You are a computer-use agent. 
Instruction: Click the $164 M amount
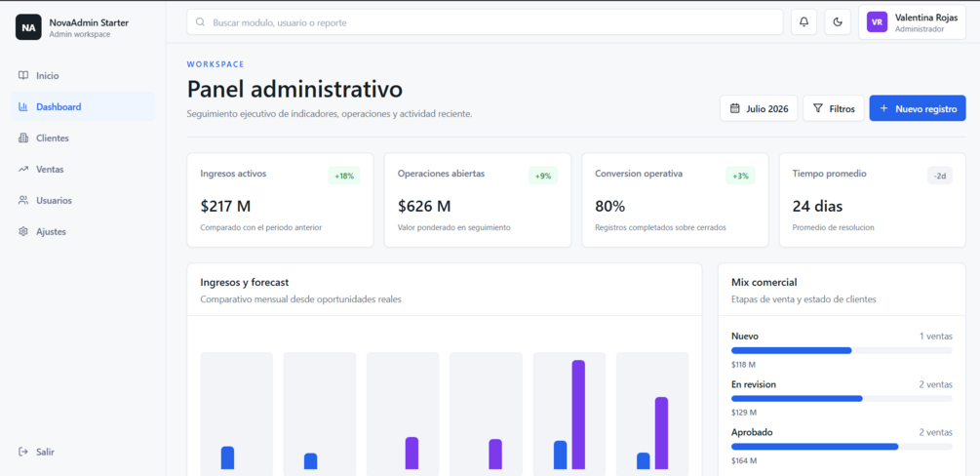click(x=744, y=461)
